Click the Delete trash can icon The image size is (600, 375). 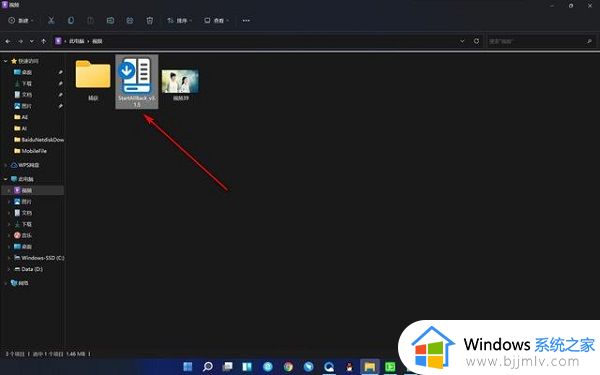tap(150, 20)
